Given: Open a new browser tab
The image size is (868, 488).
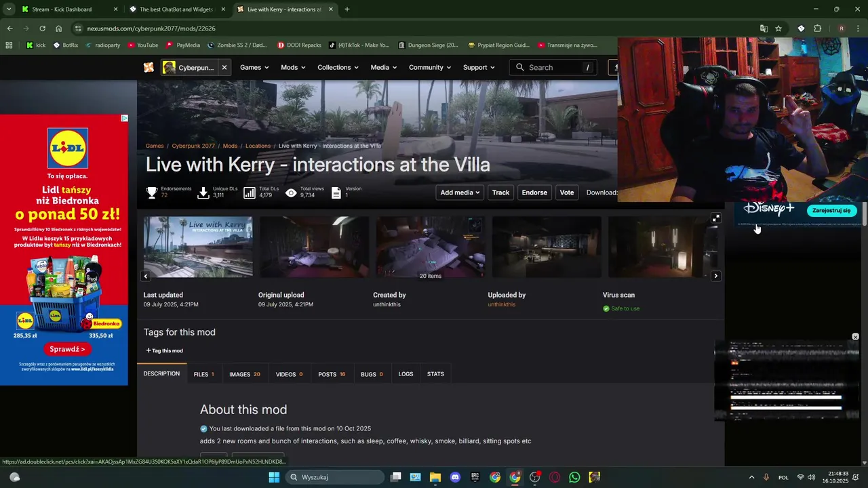Looking at the screenshot, I should (347, 9).
